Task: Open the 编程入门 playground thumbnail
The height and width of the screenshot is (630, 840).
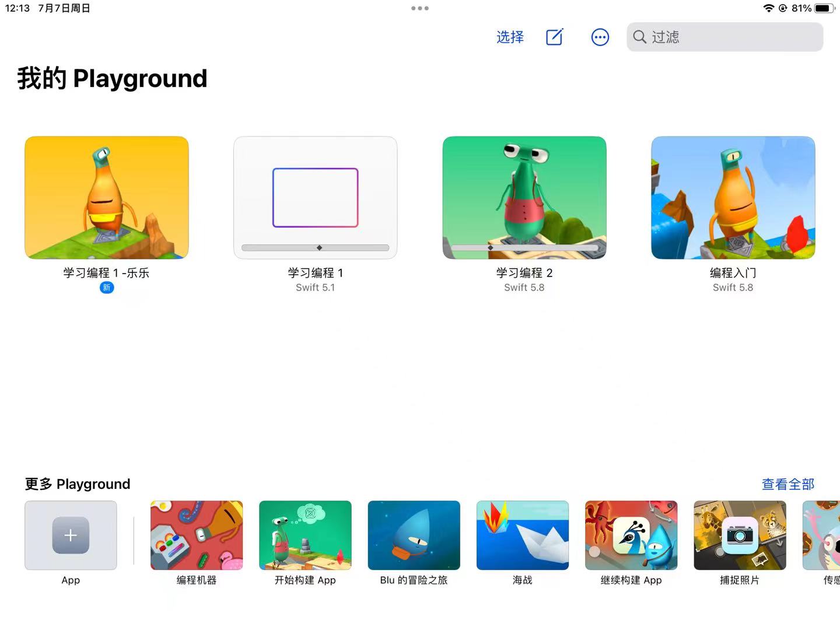Action: click(733, 198)
